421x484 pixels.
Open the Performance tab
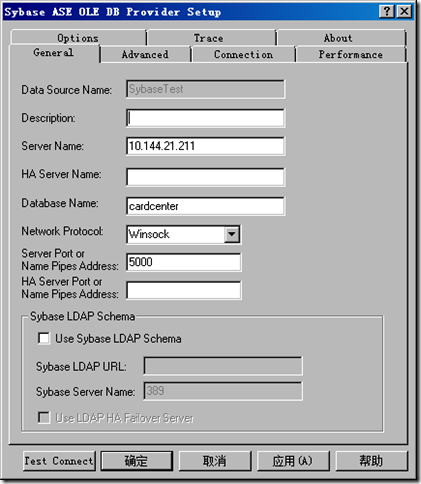click(x=351, y=54)
